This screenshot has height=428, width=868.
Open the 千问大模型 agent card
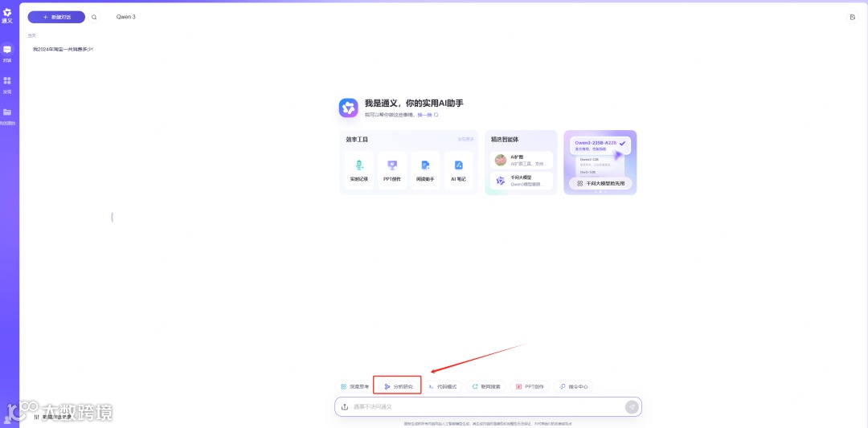pyautogui.click(x=521, y=181)
